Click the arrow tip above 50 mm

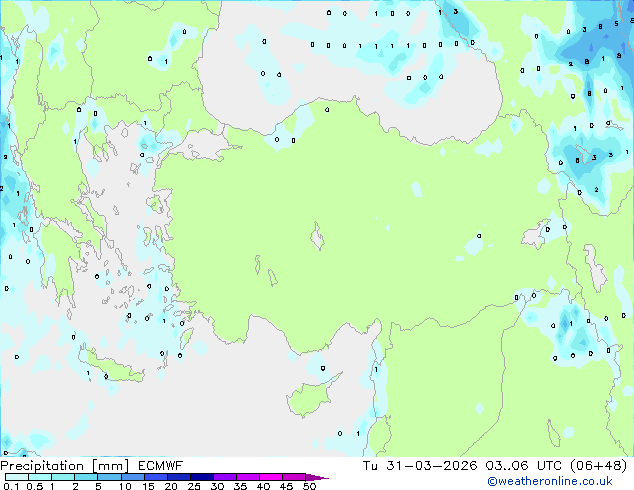coord(317,477)
